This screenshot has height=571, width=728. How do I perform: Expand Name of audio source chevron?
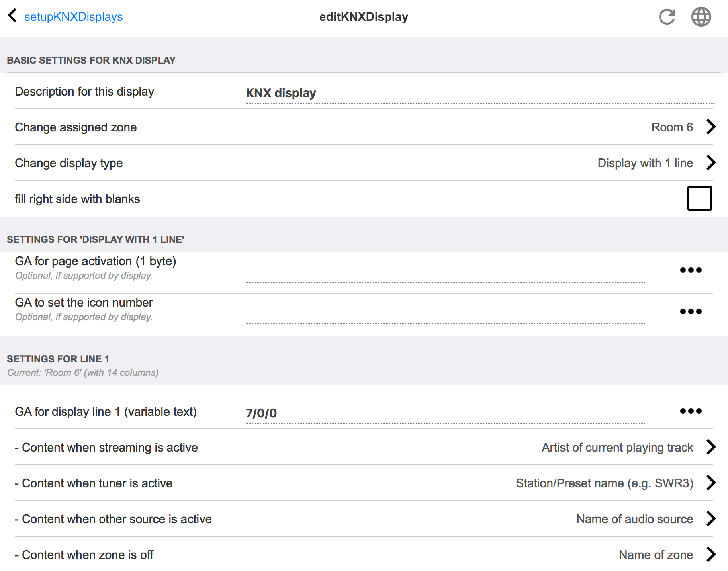coord(711,519)
